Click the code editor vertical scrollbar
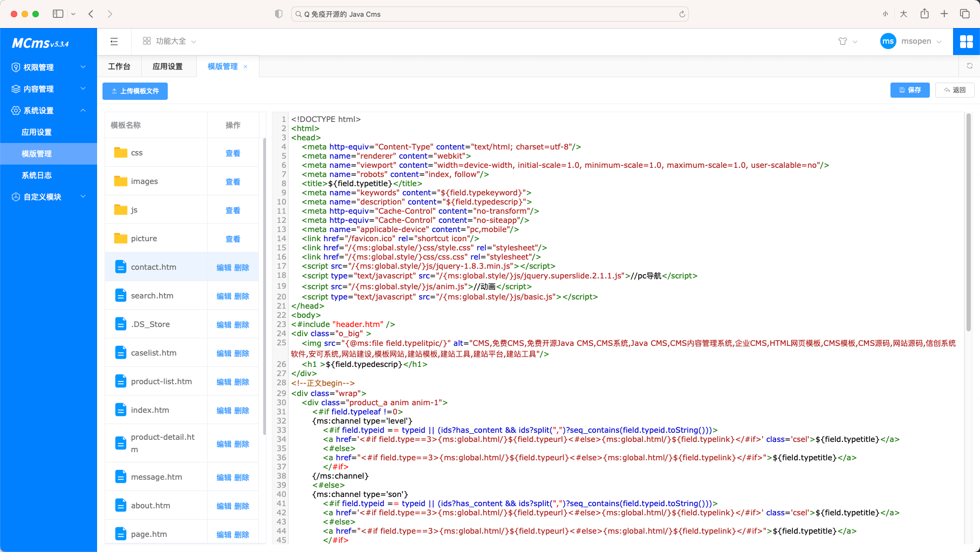 click(x=968, y=221)
